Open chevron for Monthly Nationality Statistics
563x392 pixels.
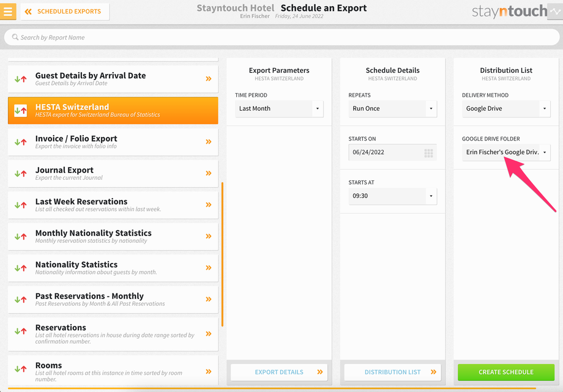(x=209, y=236)
